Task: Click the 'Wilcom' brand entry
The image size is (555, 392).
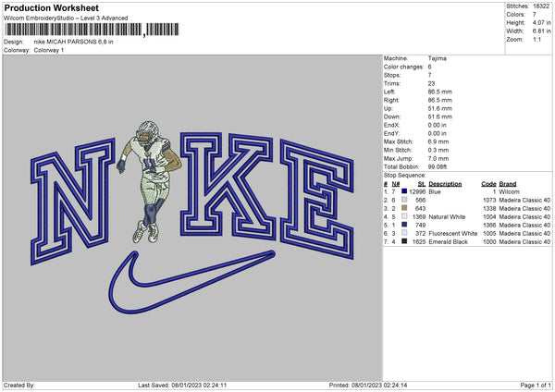Action: pos(509,191)
